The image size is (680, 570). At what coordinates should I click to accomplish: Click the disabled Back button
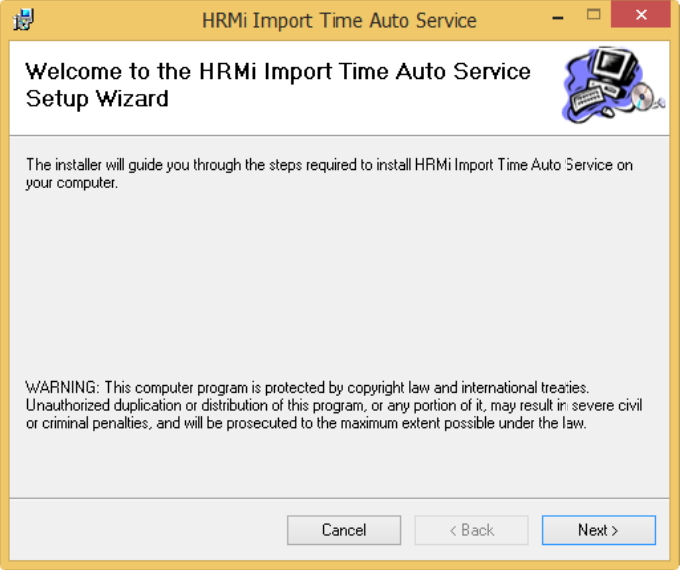pos(471,530)
